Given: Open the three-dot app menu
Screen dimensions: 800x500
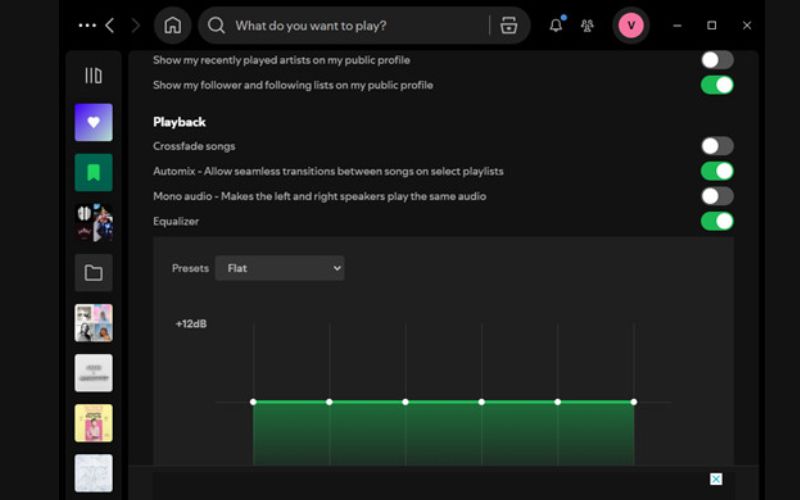Looking at the screenshot, I should pos(87,25).
